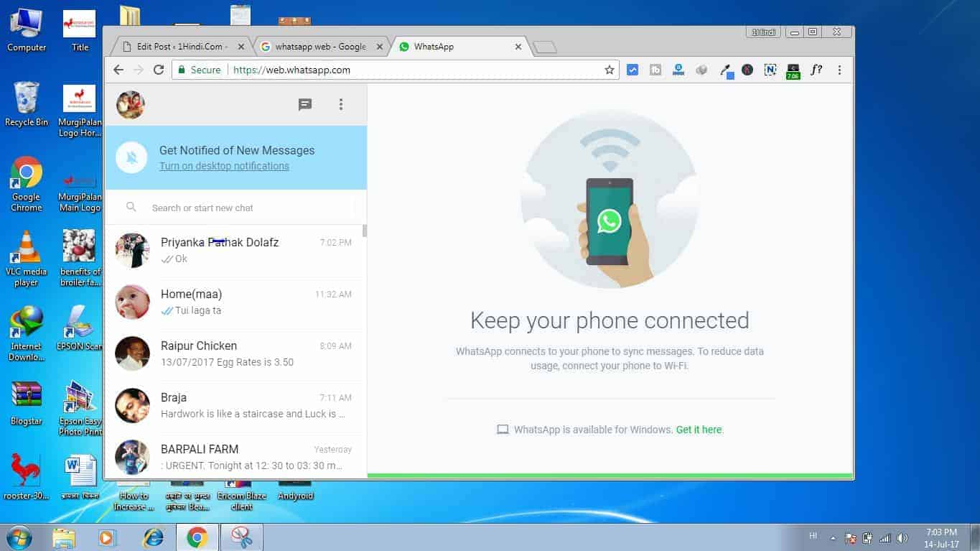Click the blue download-style extension icon
The width and height of the screenshot is (980, 551).
point(678,70)
